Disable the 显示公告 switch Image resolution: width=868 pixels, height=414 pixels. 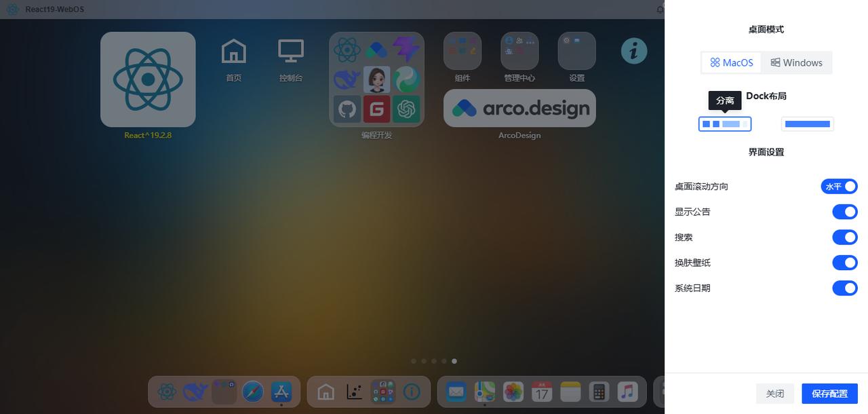[x=845, y=212]
